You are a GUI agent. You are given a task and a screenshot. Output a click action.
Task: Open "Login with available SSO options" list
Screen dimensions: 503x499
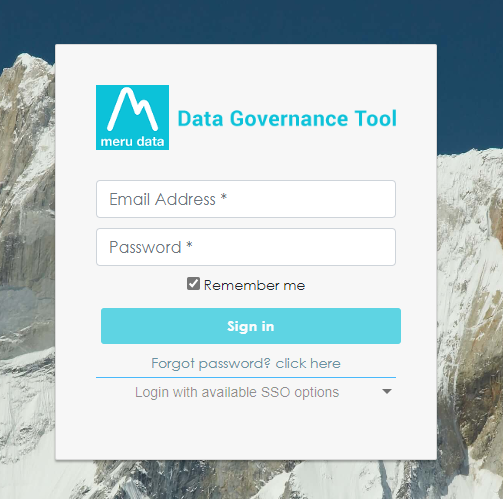[x=246, y=392]
